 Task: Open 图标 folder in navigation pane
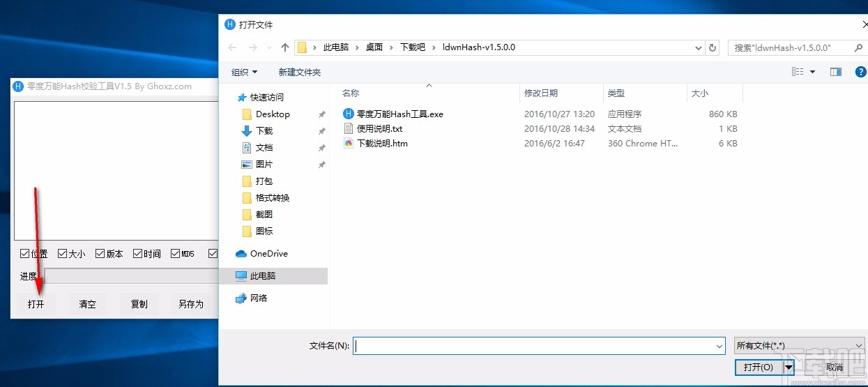(264, 231)
